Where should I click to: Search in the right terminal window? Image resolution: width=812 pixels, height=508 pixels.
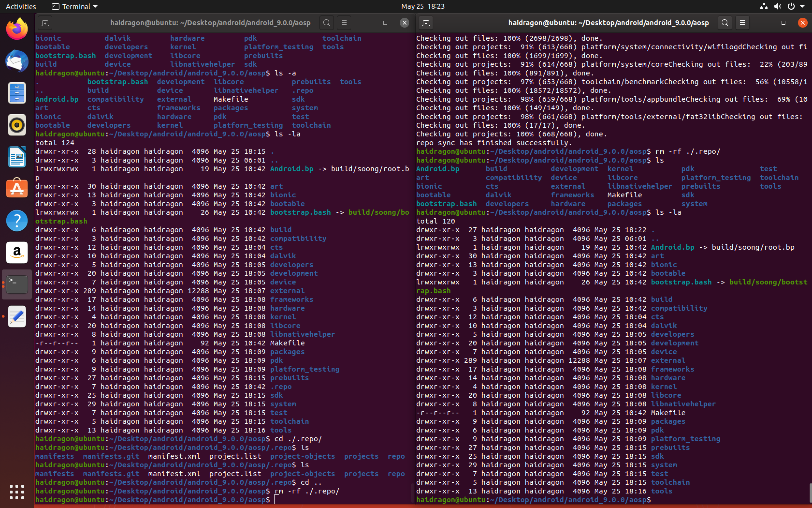725,23
